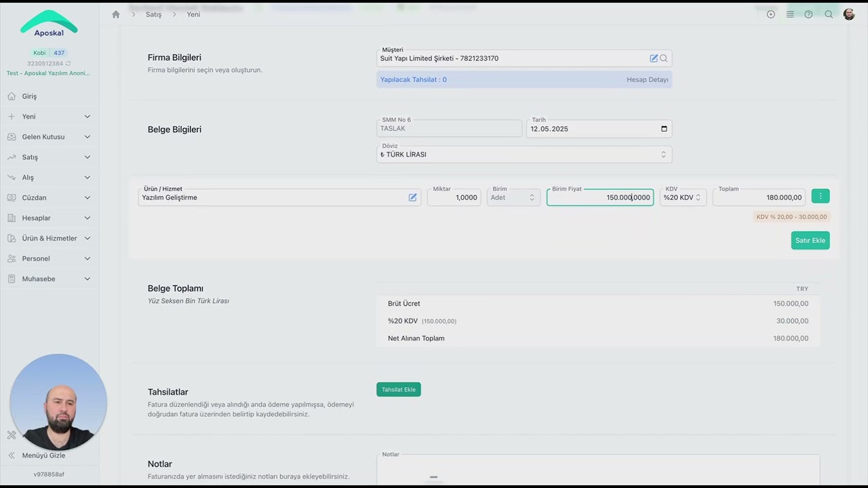Click the Tarih 12.05.2025 date field
The image size is (868, 488).
[x=599, y=129]
